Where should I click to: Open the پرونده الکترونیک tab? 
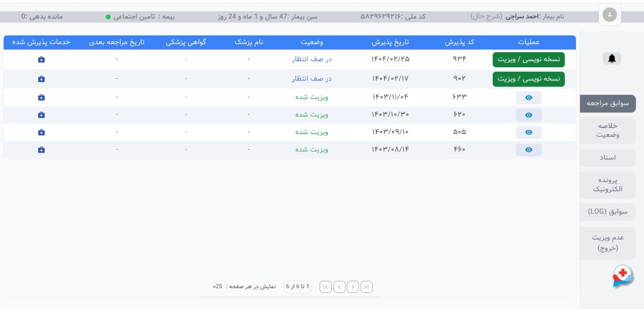pyautogui.click(x=608, y=185)
